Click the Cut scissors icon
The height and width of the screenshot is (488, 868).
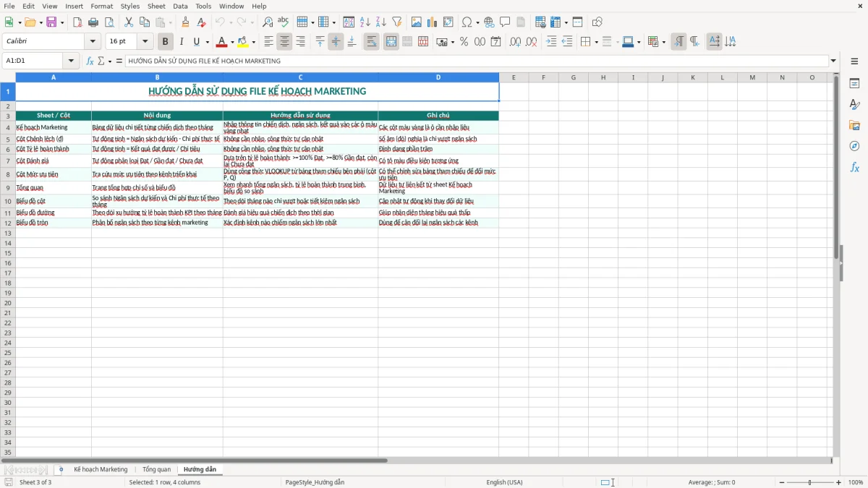129,22
